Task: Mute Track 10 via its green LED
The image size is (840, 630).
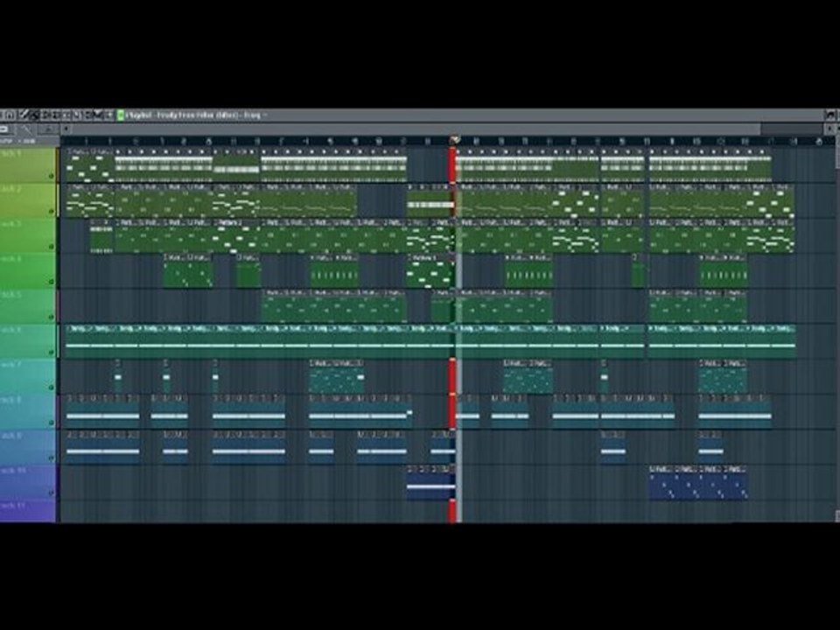Action: pyautogui.click(x=52, y=493)
